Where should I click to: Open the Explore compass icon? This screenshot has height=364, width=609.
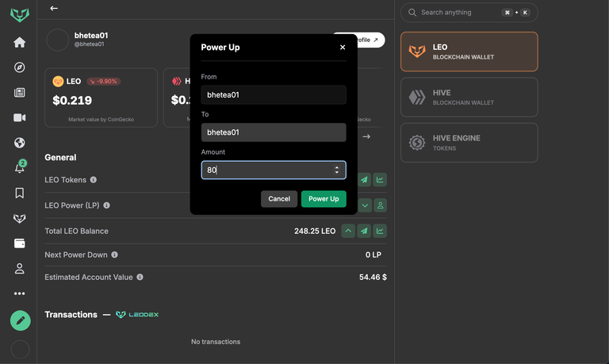click(19, 67)
